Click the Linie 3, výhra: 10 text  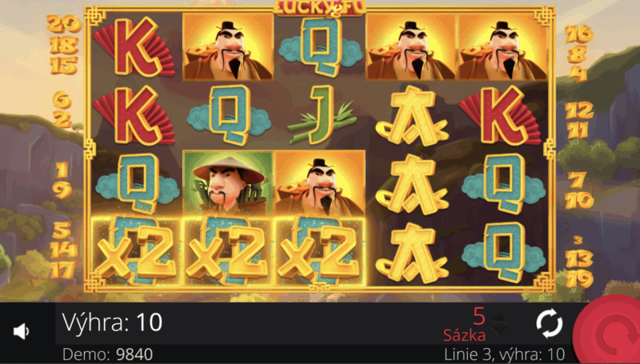coord(505,354)
